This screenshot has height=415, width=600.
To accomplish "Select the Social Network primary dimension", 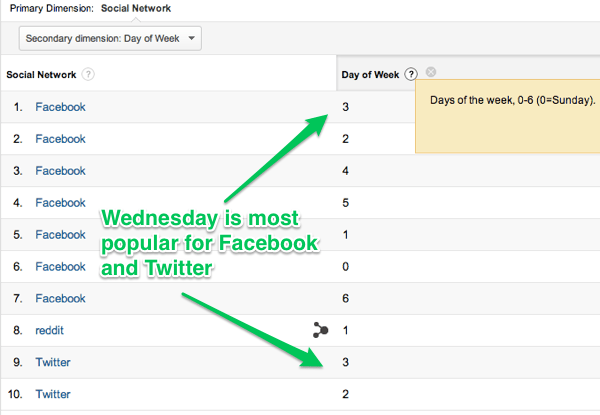I will click(x=136, y=8).
